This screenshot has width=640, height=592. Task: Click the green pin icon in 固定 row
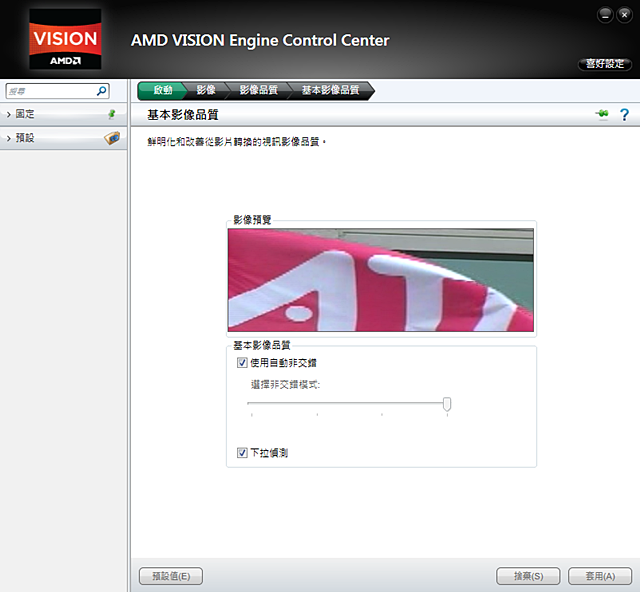[112, 114]
